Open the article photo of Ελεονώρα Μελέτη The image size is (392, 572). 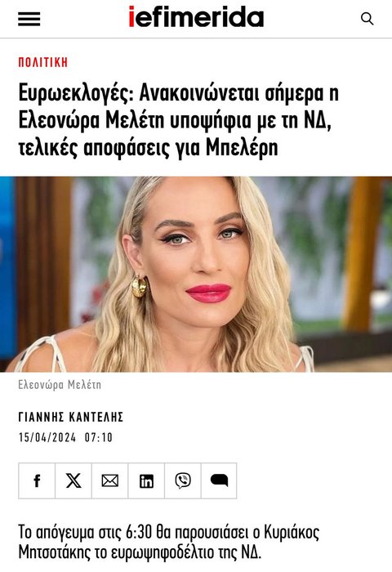(196, 275)
